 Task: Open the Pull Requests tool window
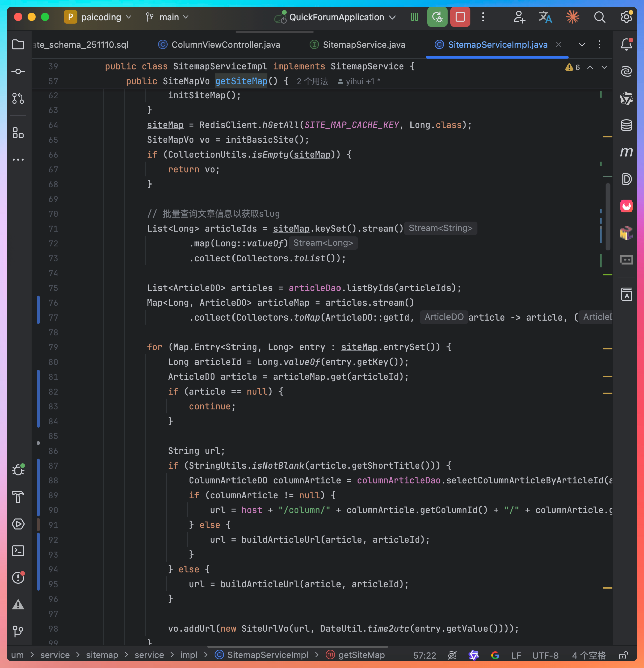point(18,98)
